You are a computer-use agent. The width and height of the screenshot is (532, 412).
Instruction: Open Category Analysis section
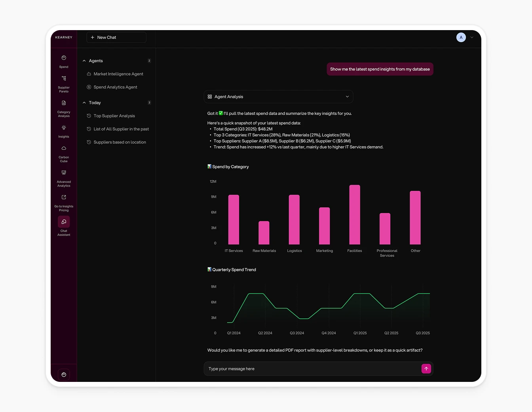coord(64,103)
